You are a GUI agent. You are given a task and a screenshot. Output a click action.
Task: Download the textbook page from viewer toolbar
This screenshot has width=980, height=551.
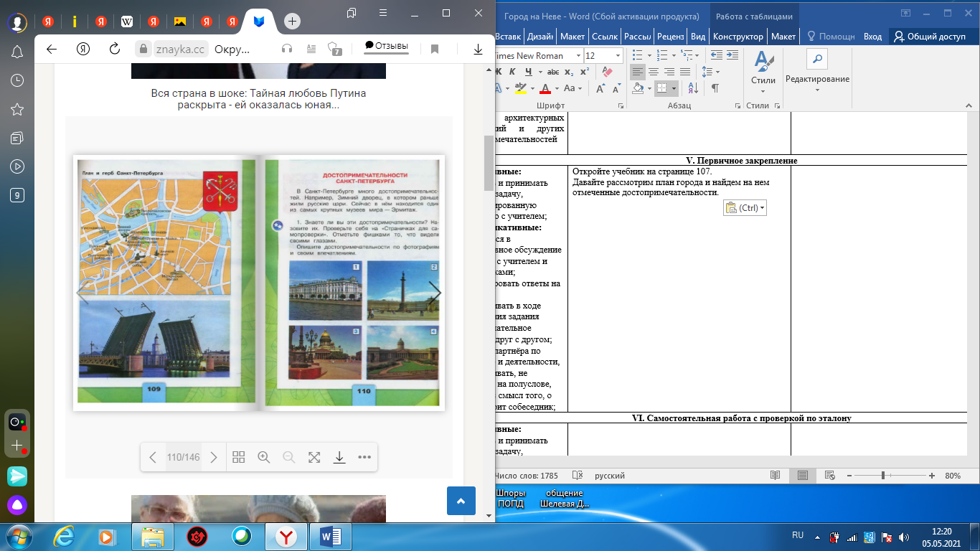click(339, 457)
